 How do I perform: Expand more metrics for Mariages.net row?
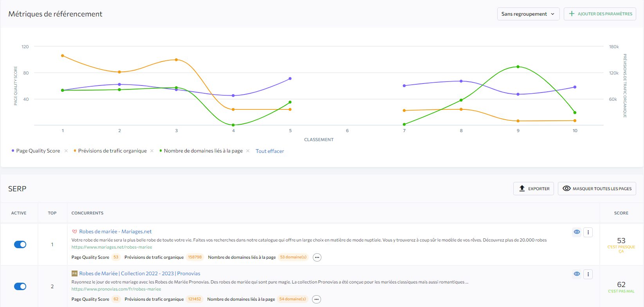tap(317, 258)
